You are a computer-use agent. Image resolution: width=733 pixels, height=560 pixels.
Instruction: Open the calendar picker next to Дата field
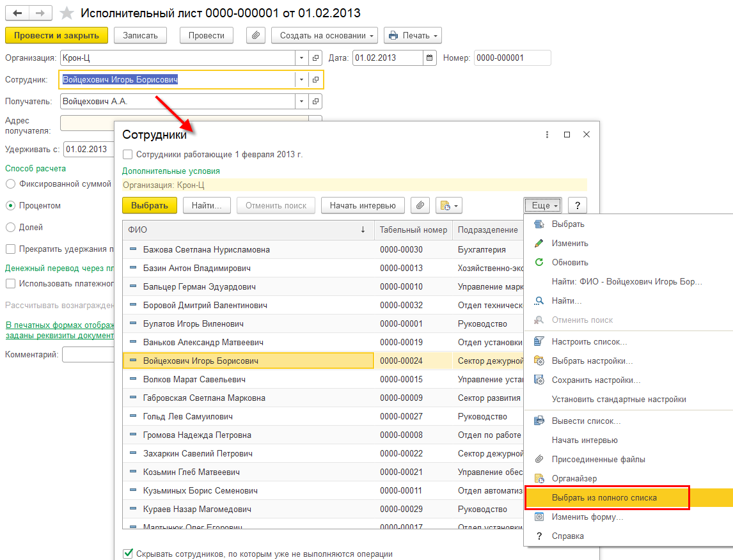pos(430,58)
